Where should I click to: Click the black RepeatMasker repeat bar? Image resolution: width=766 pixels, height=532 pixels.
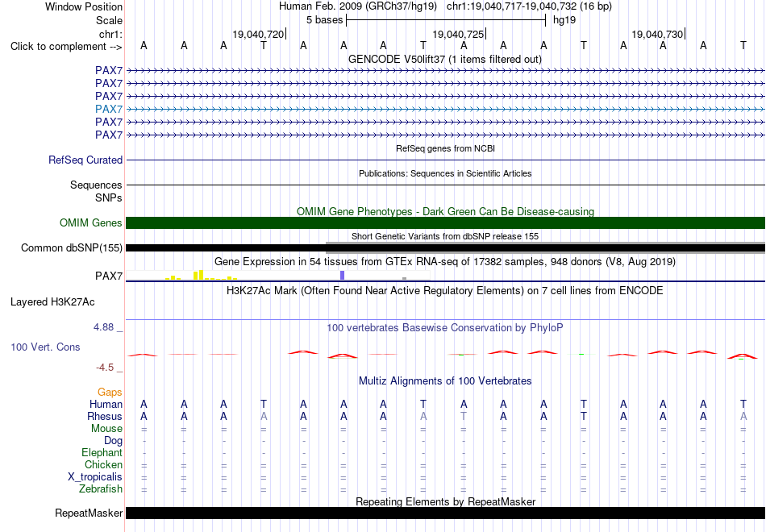(x=446, y=513)
